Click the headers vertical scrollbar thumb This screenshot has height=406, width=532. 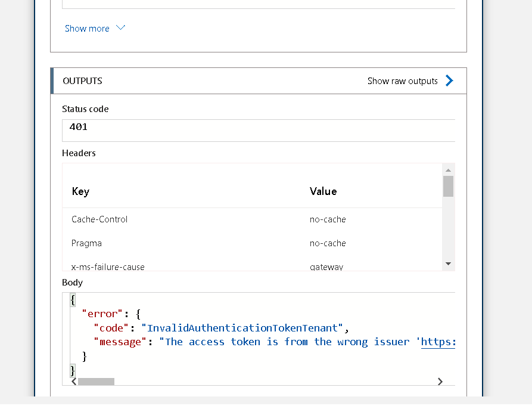point(448,186)
